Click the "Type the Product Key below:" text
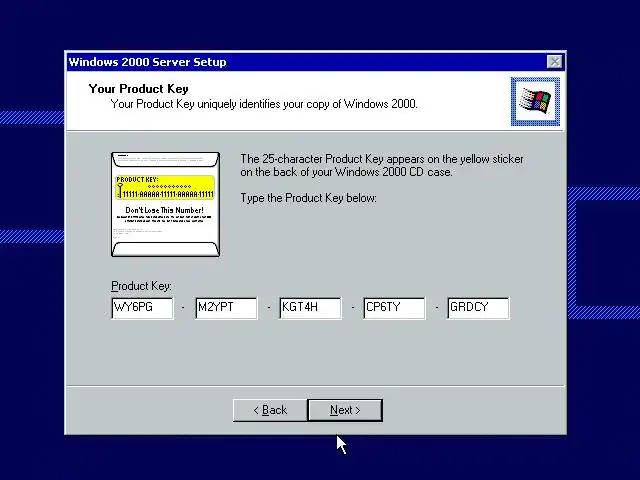640x480 pixels. [x=308, y=198]
